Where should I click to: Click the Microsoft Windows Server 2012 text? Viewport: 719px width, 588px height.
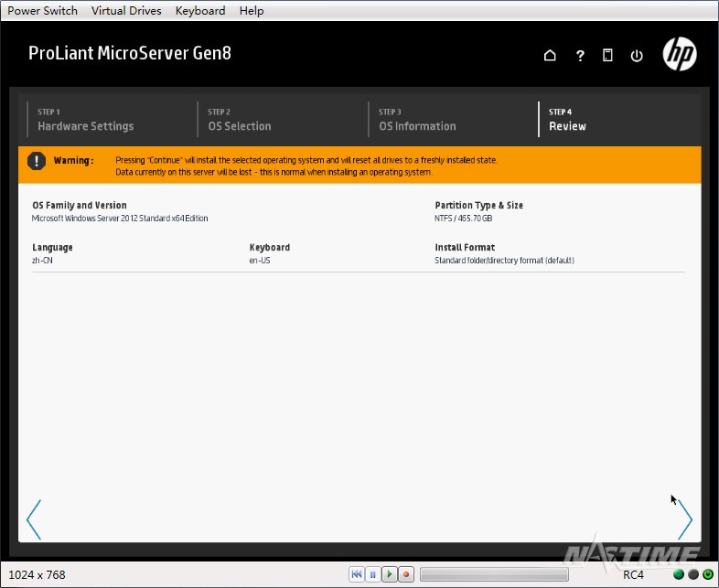tap(120, 219)
